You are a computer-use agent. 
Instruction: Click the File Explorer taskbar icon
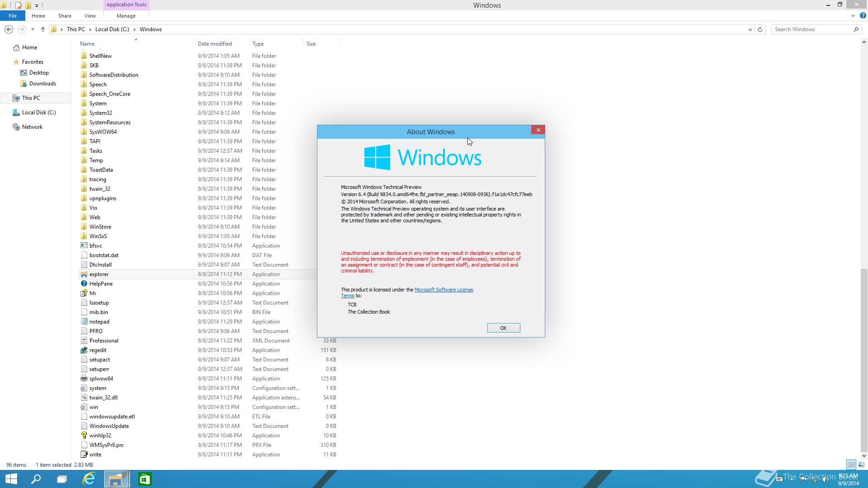[x=117, y=479]
